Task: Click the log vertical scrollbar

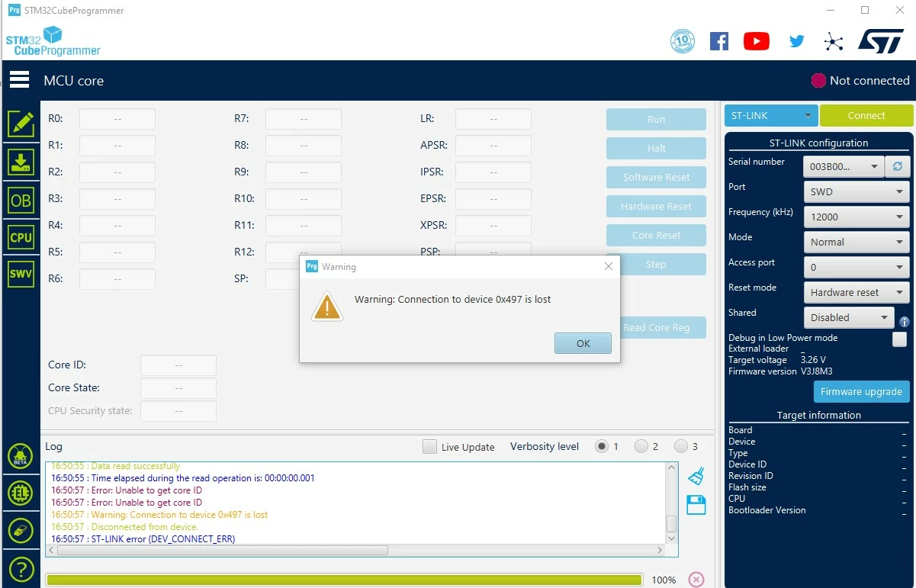Action: pyautogui.click(x=672, y=523)
